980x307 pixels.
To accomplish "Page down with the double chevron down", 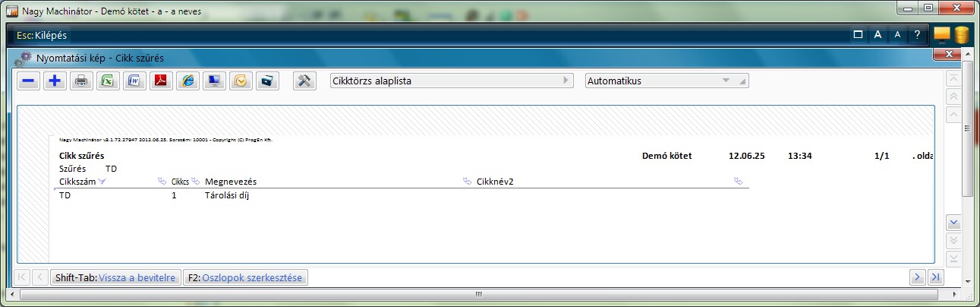I will [x=955, y=240].
